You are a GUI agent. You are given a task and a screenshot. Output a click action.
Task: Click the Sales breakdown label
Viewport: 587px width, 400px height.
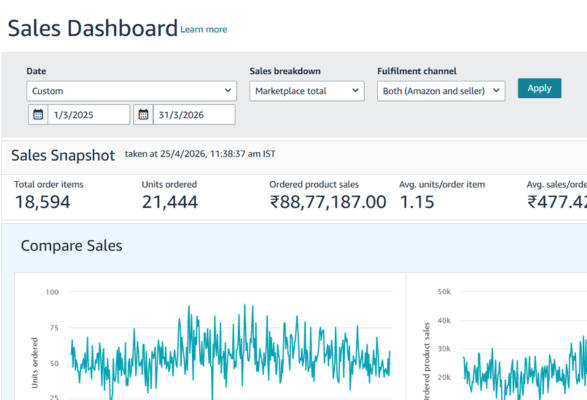[285, 71]
